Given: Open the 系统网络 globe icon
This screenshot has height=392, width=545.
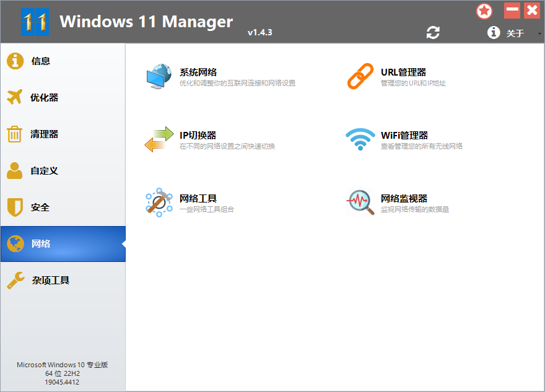Looking at the screenshot, I should click(x=159, y=75).
